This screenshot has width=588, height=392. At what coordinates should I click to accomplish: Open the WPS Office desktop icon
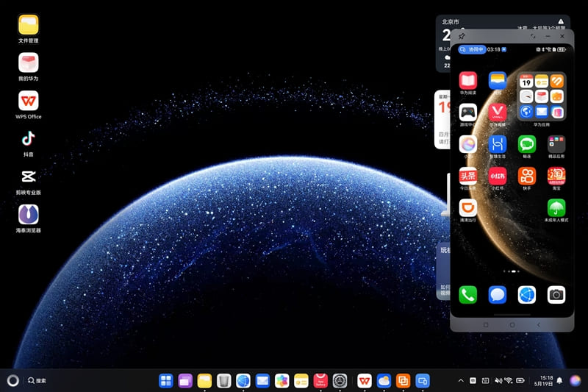[x=28, y=101]
